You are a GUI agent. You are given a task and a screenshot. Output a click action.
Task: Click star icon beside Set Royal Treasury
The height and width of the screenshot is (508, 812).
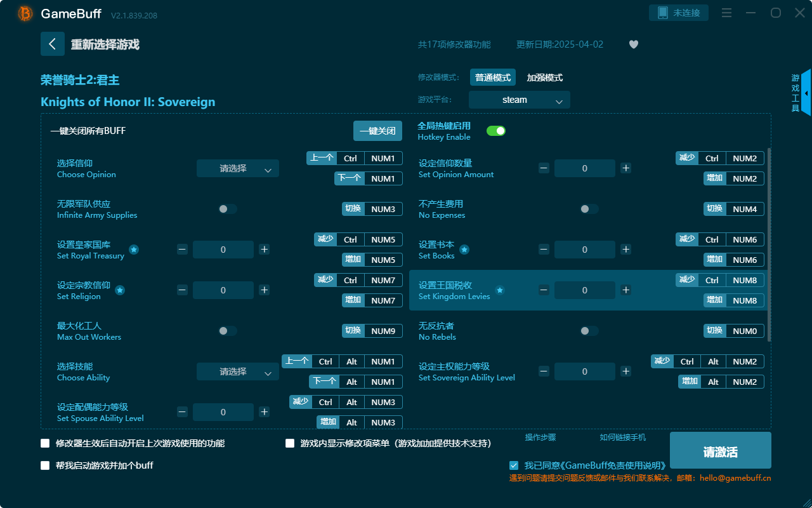coord(134,250)
